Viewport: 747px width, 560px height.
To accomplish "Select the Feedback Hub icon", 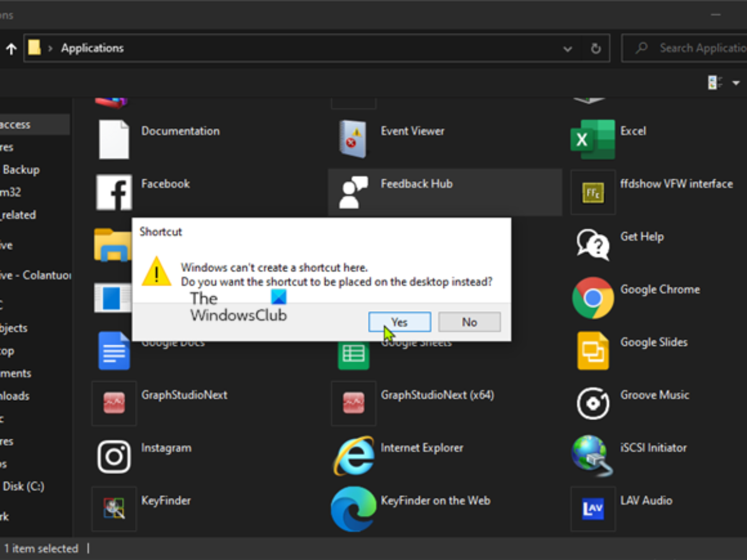I will [354, 192].
